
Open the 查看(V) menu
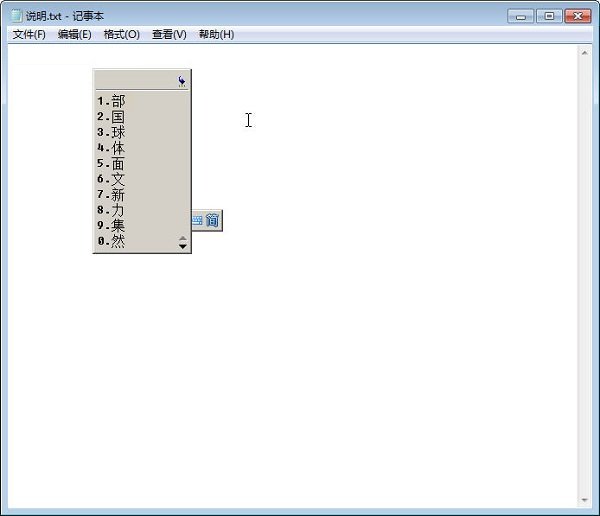click(x=169, y=34)
